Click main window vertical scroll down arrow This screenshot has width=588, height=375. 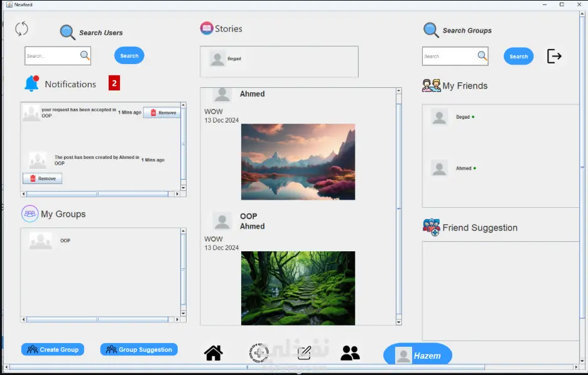(582, 361)
